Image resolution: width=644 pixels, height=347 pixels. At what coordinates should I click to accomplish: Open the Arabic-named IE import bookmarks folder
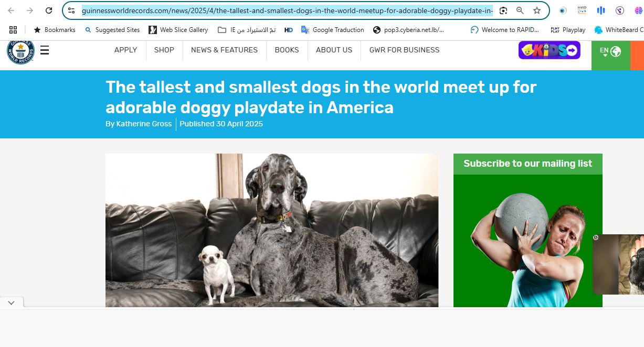(247, 30)
